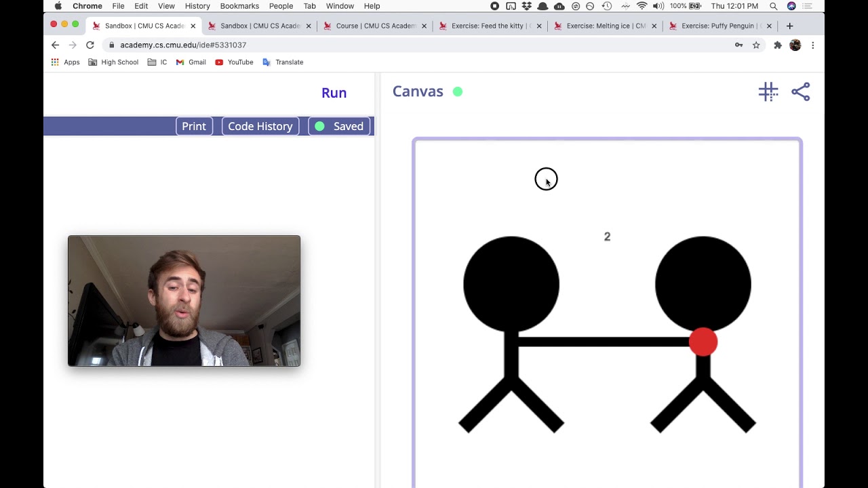This screenshot has height=488, width=868.
Task: Open the Apps bookmarks shortcut
Action: (x=65, y=62)
